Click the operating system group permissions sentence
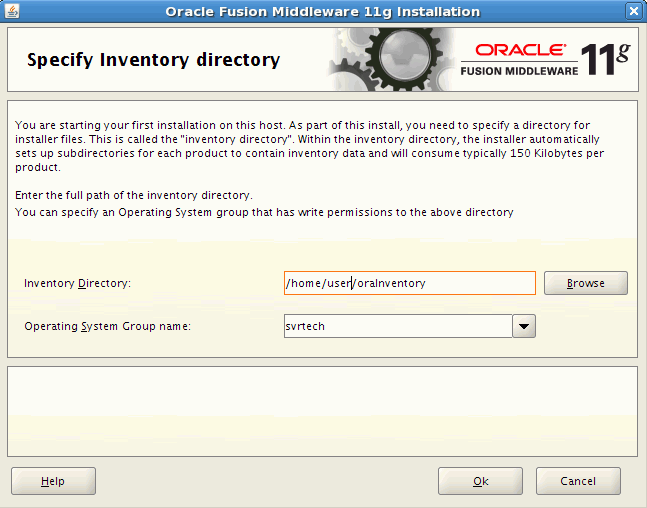The width and height of the screenshot is (647, 508). [x=264, y=212]
